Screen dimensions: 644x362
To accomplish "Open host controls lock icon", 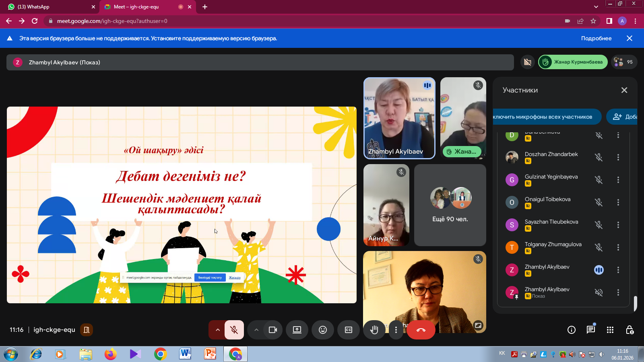I will 630,330.
